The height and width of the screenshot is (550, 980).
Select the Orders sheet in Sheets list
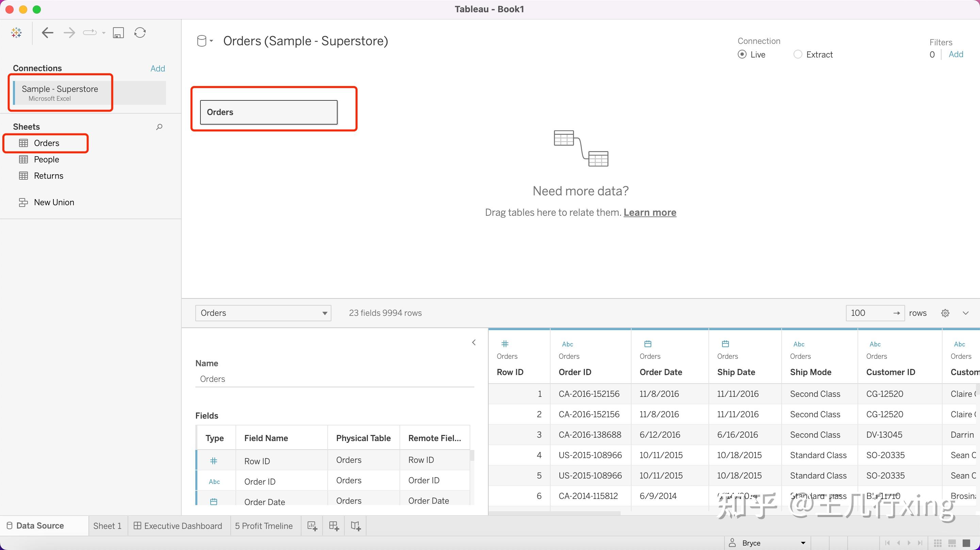(46, 143)
